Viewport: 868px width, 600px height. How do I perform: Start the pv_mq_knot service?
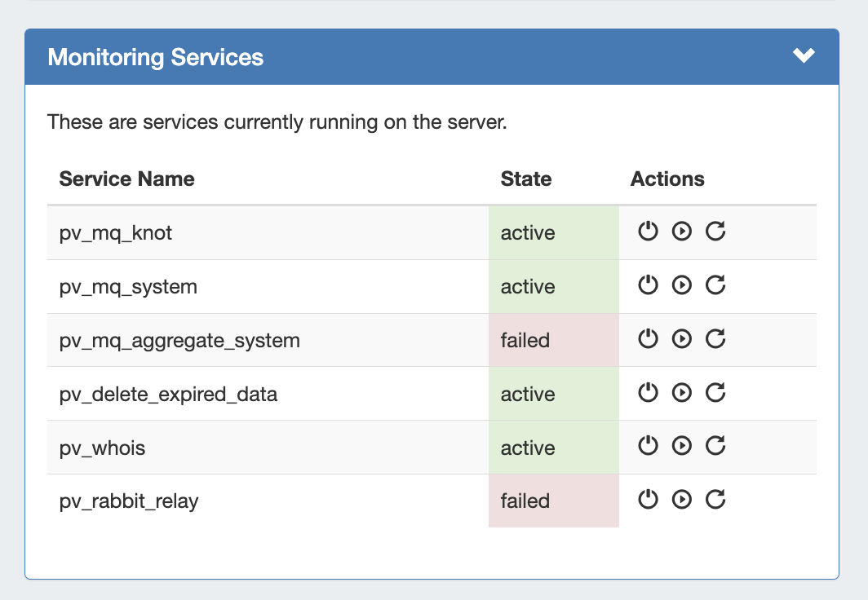(x=681, y=232)
